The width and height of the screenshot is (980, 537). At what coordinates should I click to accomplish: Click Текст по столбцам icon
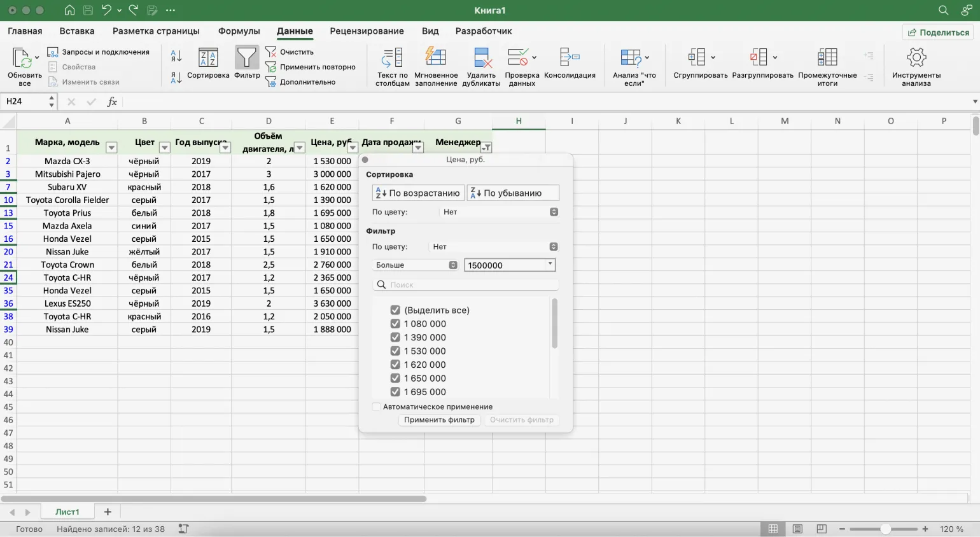click(392, 58)
